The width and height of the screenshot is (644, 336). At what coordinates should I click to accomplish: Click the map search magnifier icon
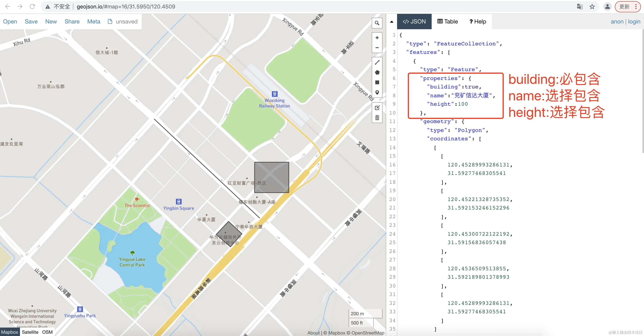coord(377,23)
